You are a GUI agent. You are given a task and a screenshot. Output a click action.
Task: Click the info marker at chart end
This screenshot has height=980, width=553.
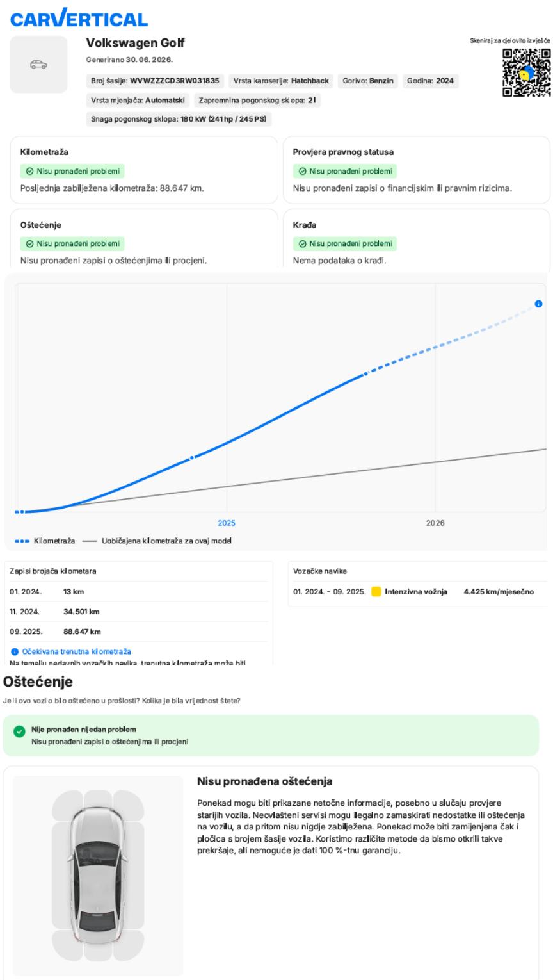pyautogui.click(x=538, y=304)
